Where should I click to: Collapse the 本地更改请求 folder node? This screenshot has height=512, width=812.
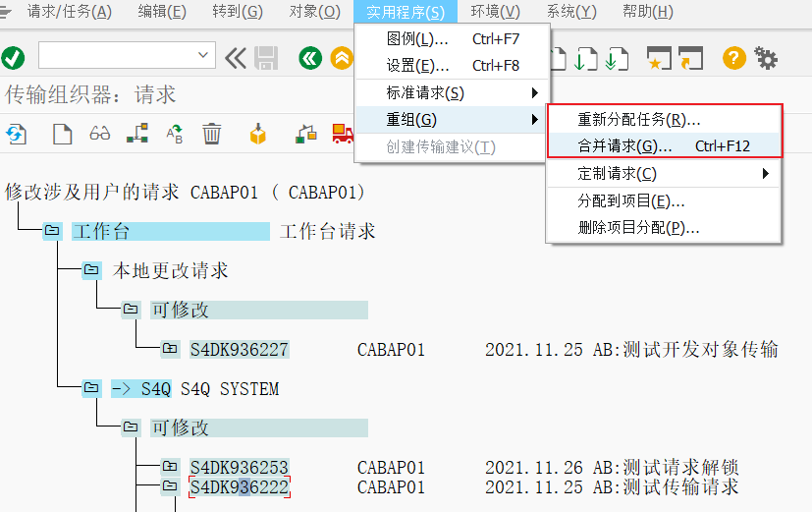click(x=91, y=270)
